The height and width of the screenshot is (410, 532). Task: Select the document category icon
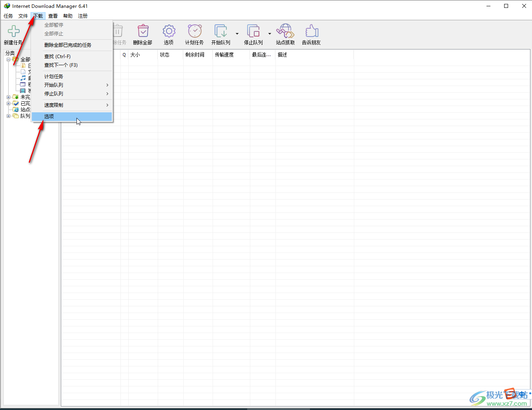click(23, 72)
